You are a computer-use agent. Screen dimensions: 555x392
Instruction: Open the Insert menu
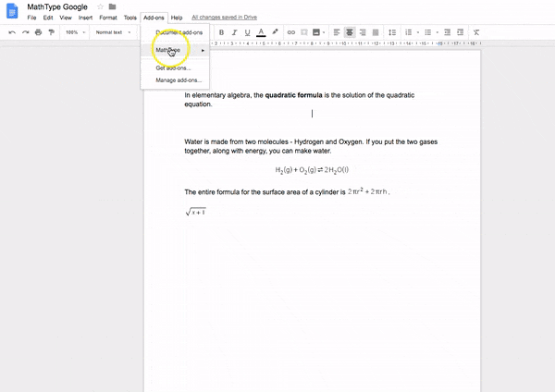coord(85,18)
